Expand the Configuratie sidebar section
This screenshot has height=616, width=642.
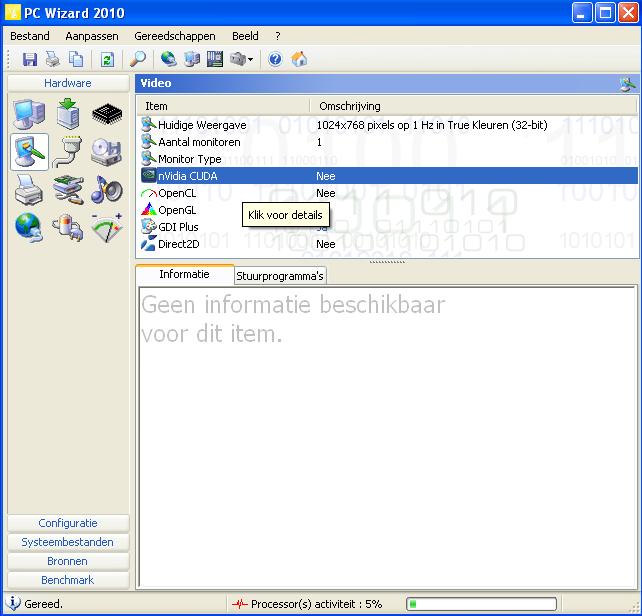click(x=68, y=523)
